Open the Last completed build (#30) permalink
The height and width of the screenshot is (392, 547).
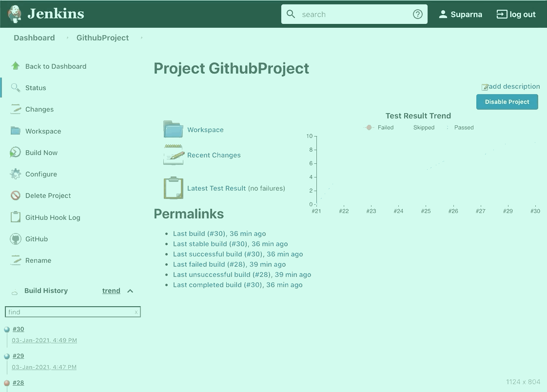237,285
